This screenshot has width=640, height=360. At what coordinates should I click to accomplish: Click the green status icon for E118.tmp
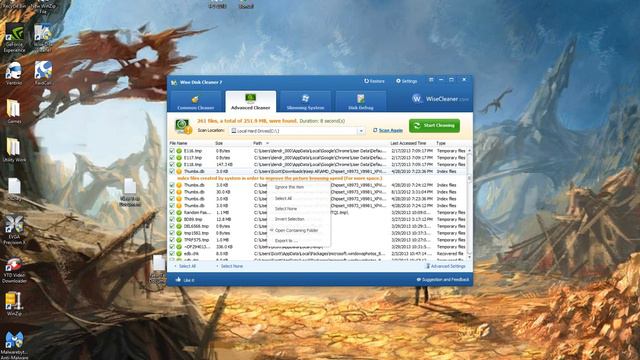click(179, 164)
